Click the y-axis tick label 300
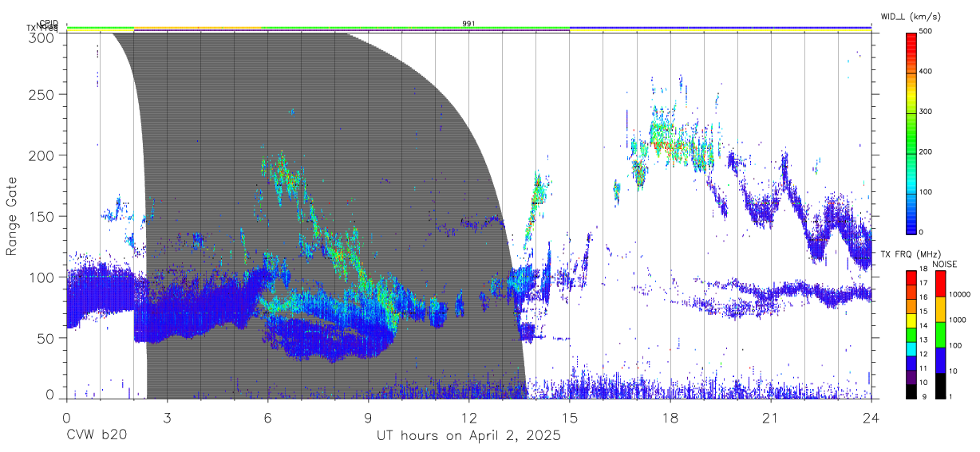The width and height of the screenshot is (980, 452). (x=43, y=37)
